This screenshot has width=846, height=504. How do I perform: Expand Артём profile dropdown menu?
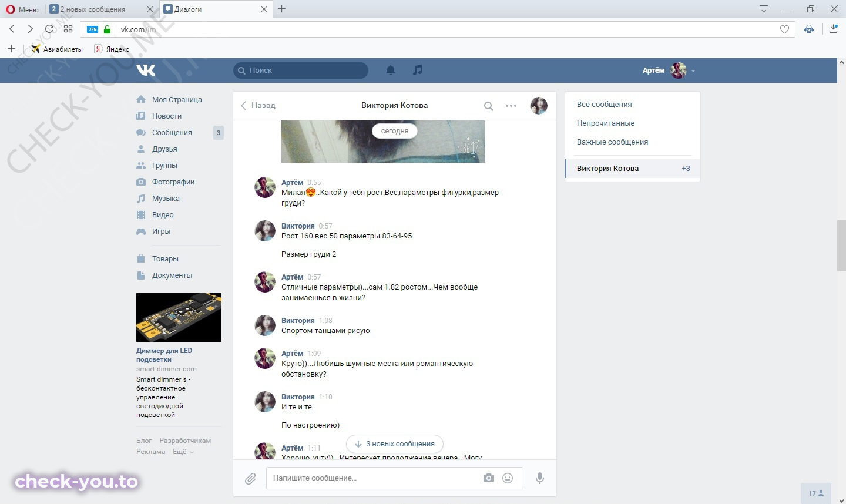[x=669, y=70]
